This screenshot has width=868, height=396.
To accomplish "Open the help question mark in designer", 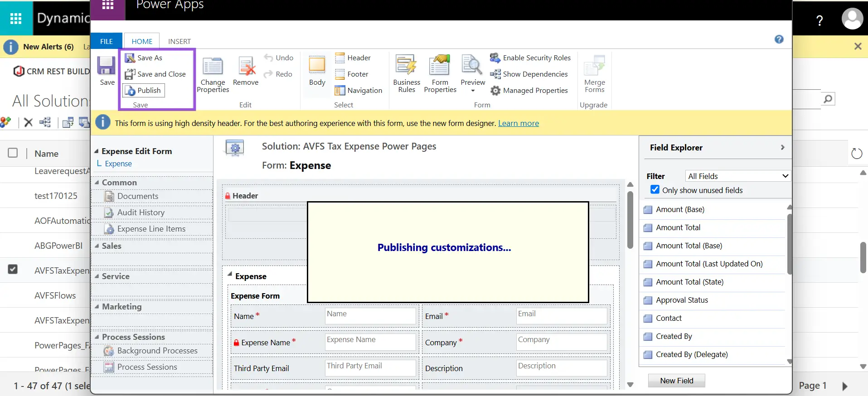I will (779, 39).
